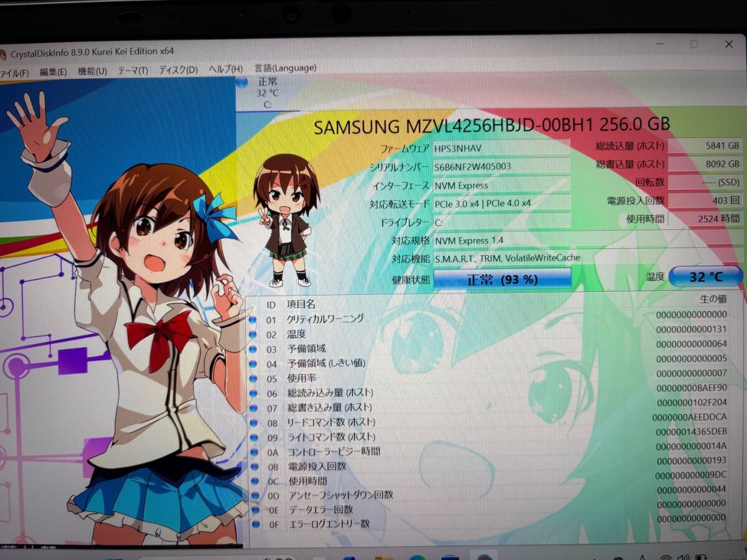This screenshot has height=560, width=747.
Task: Open the テーマ(T) menu
Action: 133,71
